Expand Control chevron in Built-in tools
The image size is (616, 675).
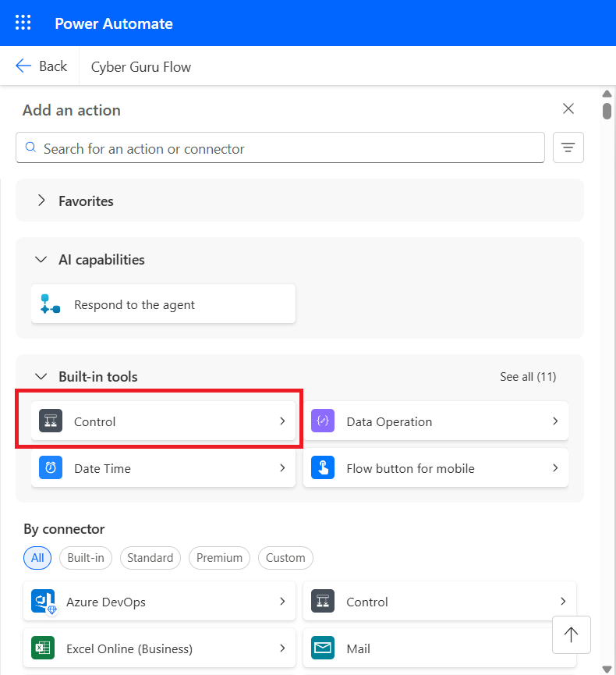tap(282, 421)
